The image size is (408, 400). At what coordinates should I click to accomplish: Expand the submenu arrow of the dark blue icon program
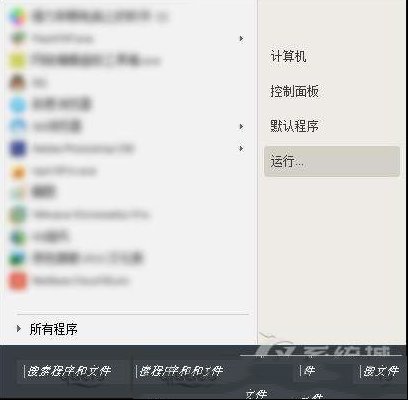pyautogui.click(x=241, y=148)
